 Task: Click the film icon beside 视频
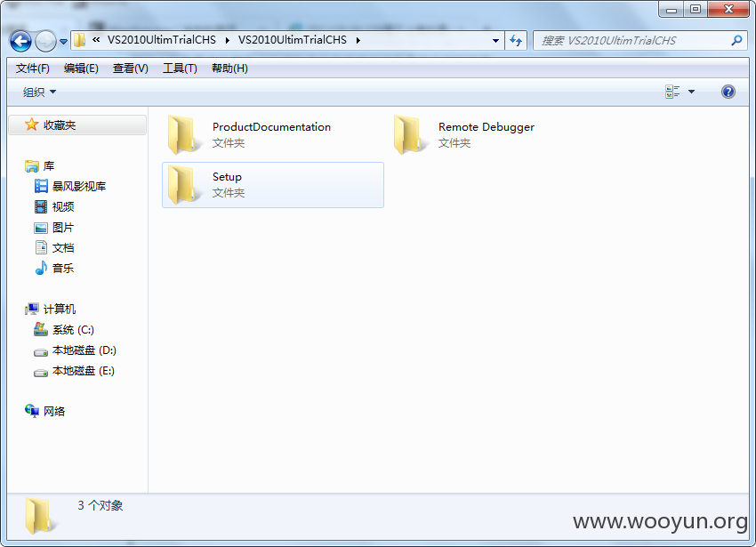(x=41, y=207)
